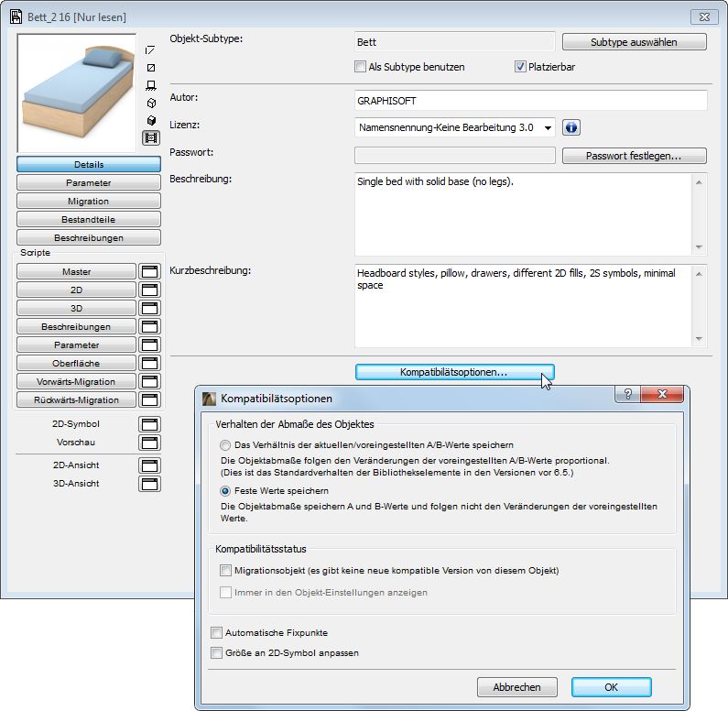Click the Kurzbeschreibung scrollbar down arrow
Screen dimensions: 728x711
(700, 338)
